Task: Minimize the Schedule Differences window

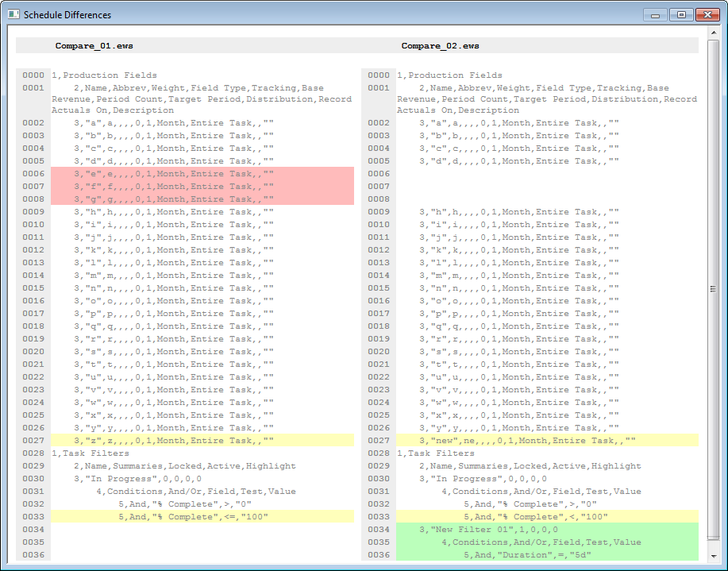Action: click(657, 14)
